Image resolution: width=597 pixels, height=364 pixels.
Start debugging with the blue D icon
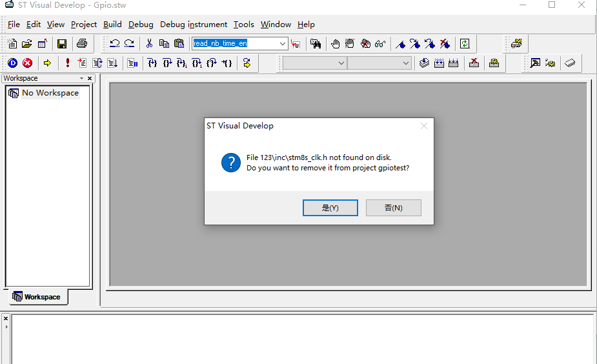12,63
